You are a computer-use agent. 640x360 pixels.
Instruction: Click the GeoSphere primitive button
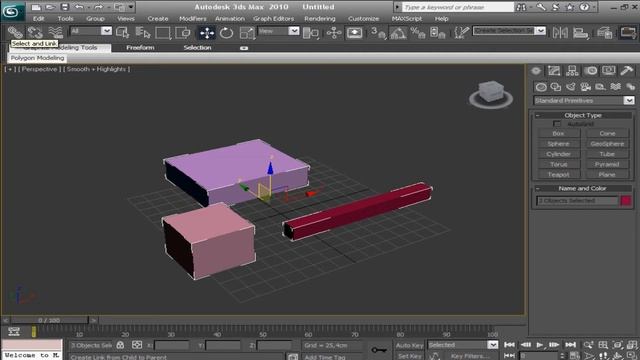pos(607,144)
